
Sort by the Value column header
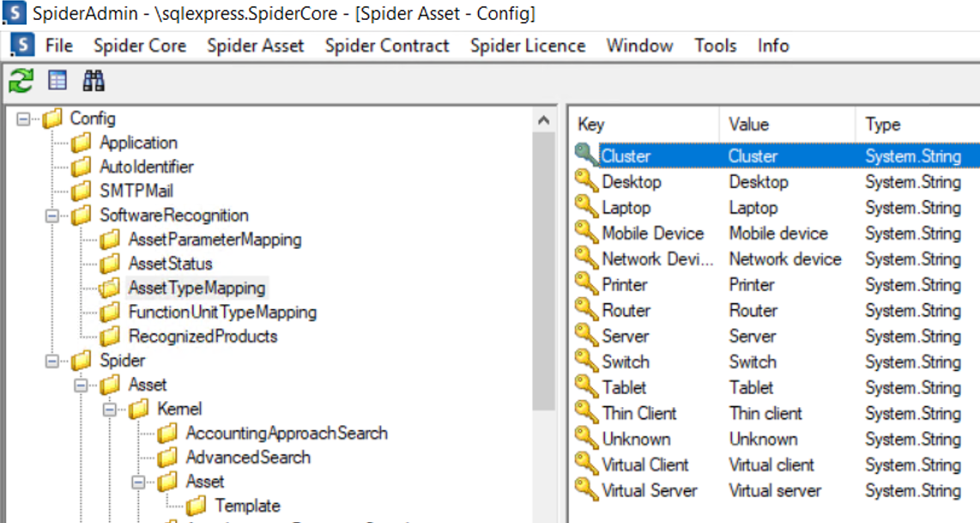coord(788,124)
